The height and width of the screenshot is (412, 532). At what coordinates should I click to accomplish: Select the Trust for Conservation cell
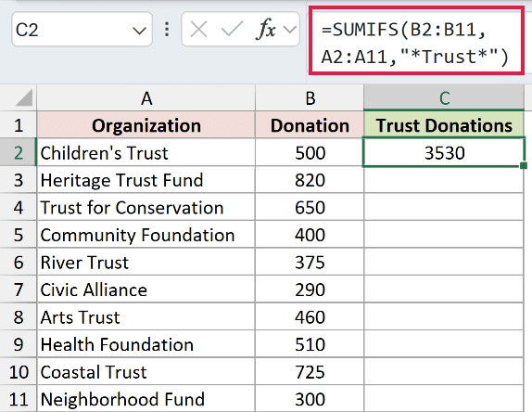(x=146, y=207)
